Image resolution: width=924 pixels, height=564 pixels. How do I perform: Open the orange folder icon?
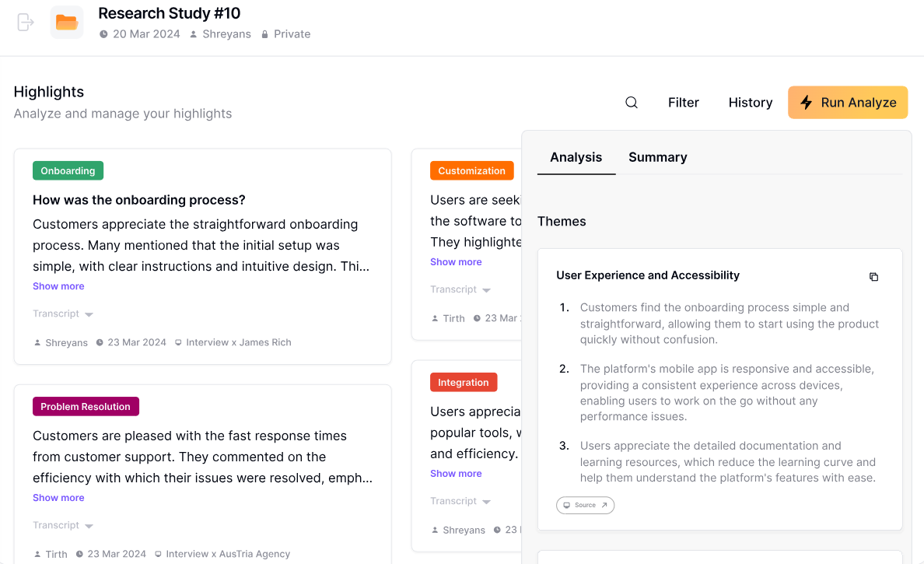67,23
